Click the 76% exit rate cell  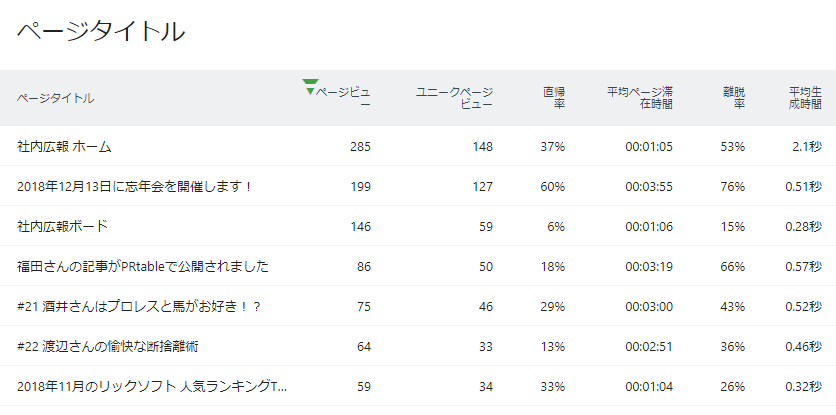[733, 187]
